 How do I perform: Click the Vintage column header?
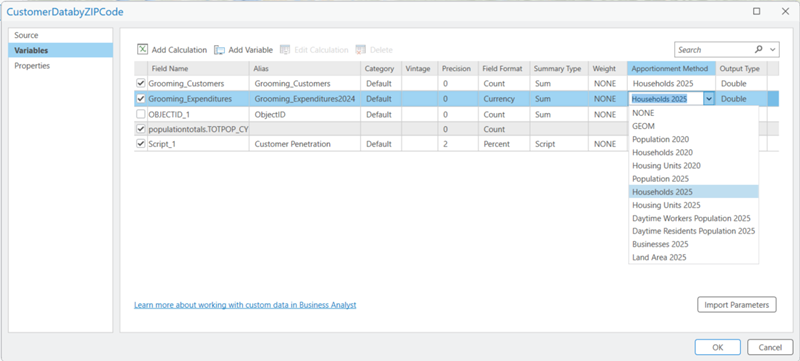pos(419,68)
